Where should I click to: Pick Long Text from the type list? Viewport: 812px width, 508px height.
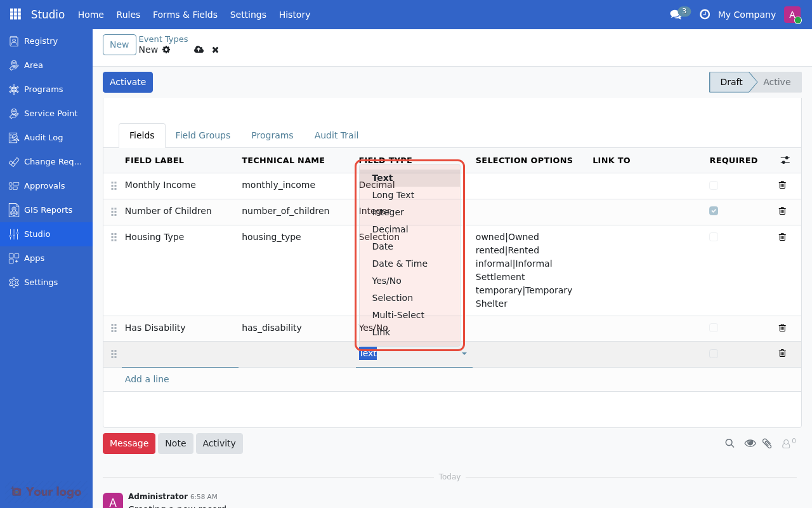(393, 195)
